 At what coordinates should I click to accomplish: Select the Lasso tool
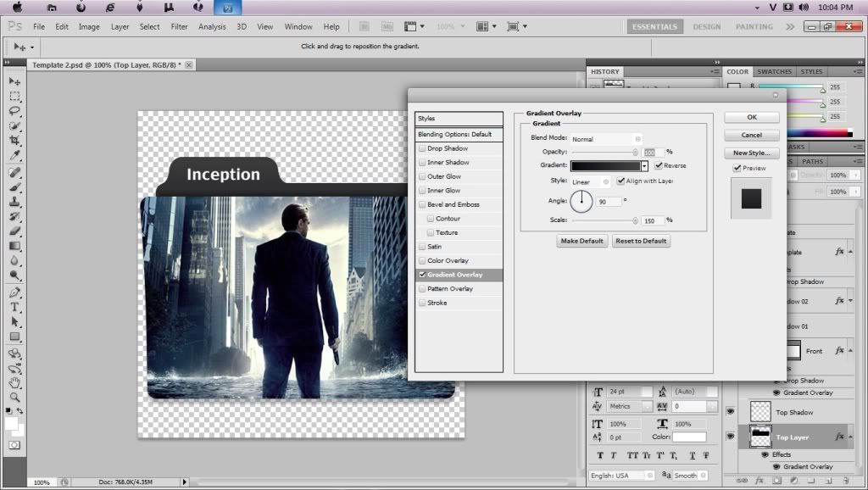pos(14,111)
